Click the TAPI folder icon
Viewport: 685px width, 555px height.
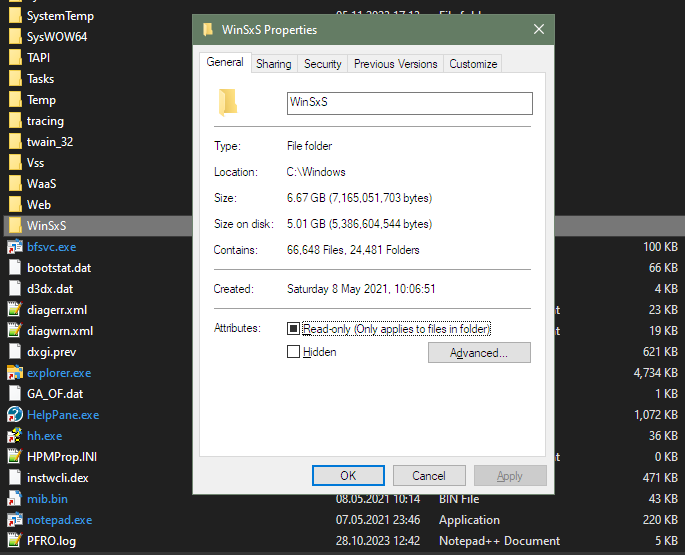pos(15,58)
